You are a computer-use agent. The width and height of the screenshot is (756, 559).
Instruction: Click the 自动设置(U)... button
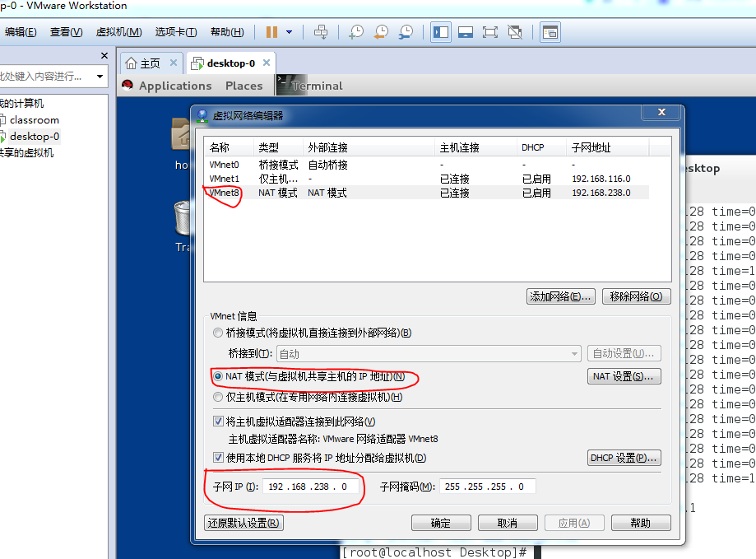(x=624, y=353)
